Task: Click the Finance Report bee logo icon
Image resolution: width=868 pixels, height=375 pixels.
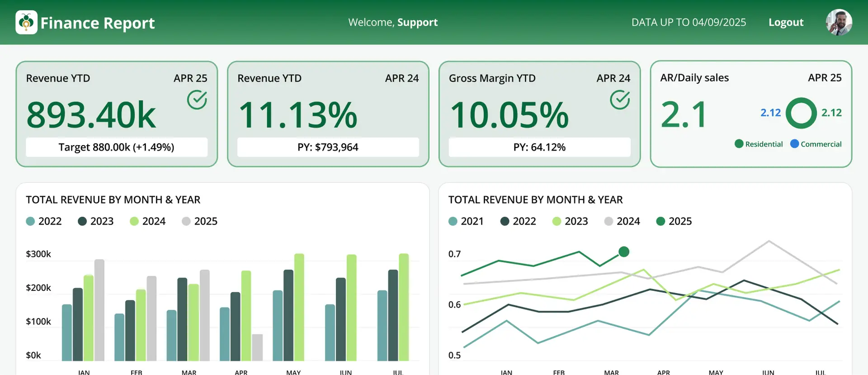Action: 26,23
